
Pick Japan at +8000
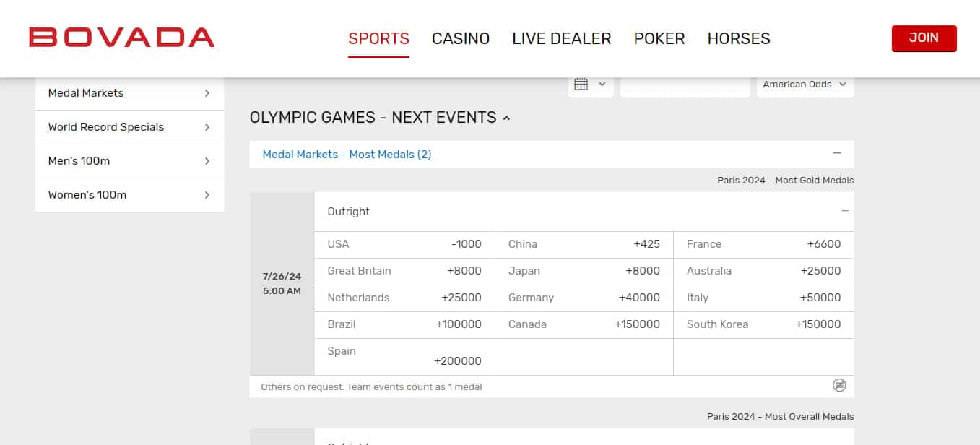click(x=584, y=271)
